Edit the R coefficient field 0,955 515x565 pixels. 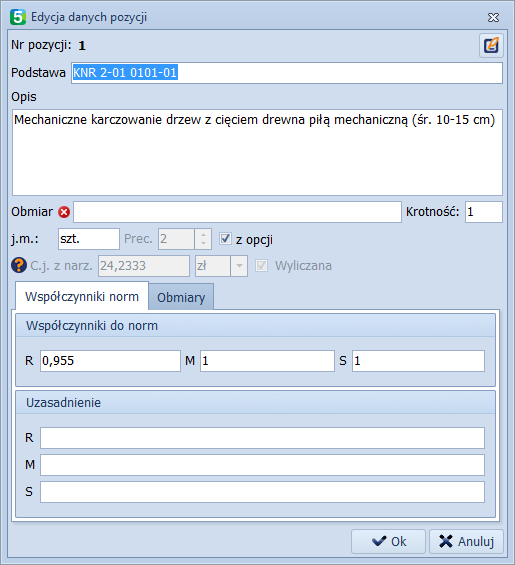tap(110, 361)
